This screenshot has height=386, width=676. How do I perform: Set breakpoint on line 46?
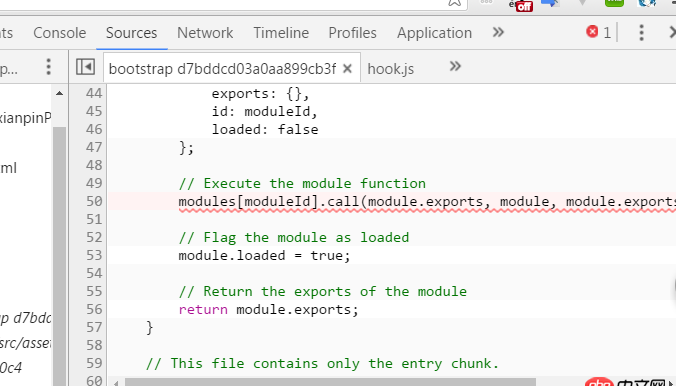94,129
